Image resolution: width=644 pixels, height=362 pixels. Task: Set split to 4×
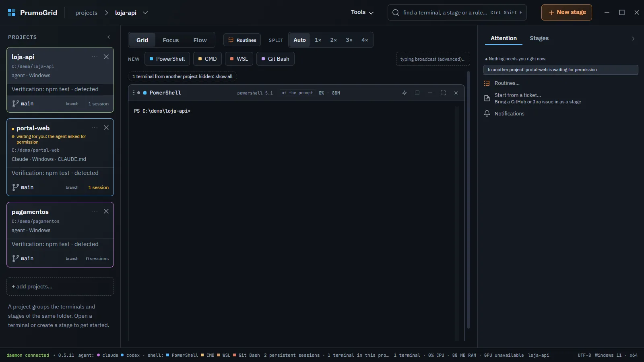[x=365, y=40]
